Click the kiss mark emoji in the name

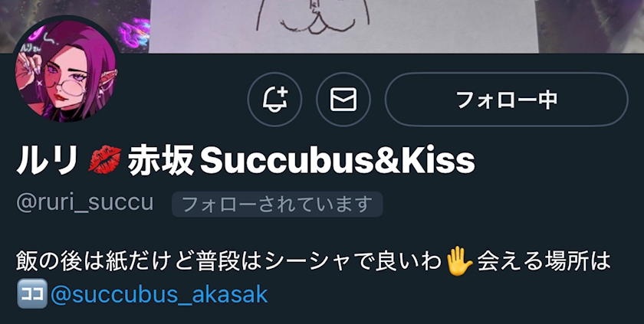click(x=105, y=161)
